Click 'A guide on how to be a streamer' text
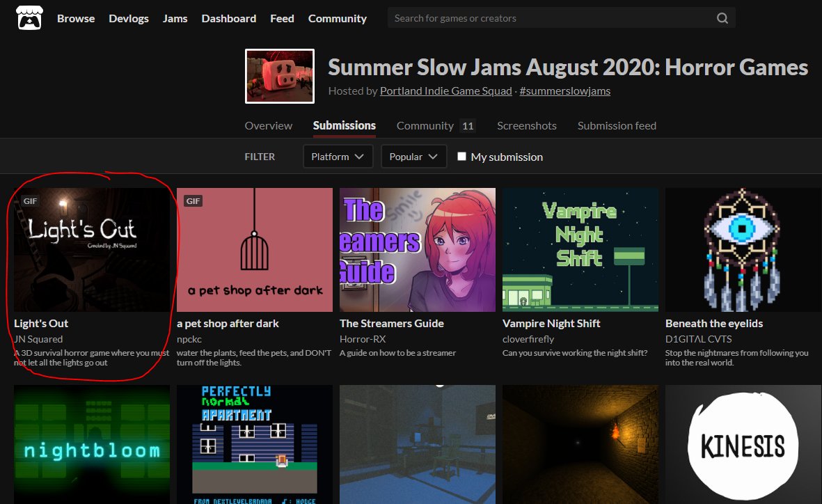This screenshot has width=822, height=504. coord(398,353)
